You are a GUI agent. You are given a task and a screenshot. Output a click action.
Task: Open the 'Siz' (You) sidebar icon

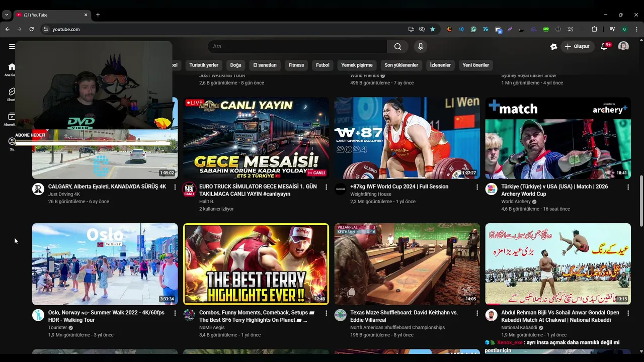click(x=12, y=144)
